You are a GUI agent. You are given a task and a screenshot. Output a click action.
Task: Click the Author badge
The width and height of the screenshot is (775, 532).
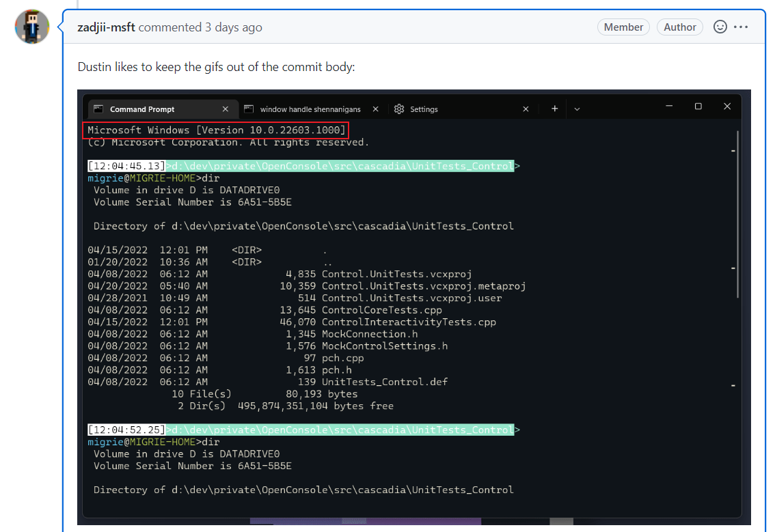coord(679,27)
